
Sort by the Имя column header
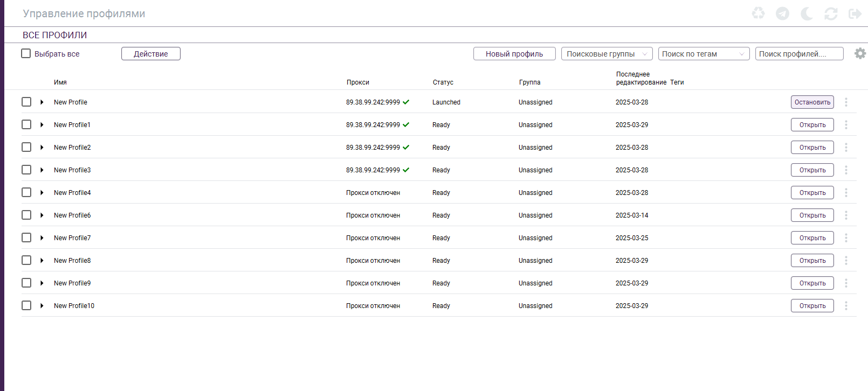point(60,82)
